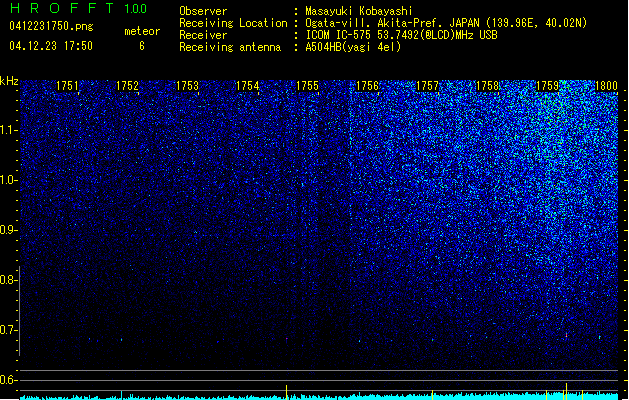This screenshot has width=629, height=400.
Task: Click the 1800 time axis marker
Action: (606, 86)
